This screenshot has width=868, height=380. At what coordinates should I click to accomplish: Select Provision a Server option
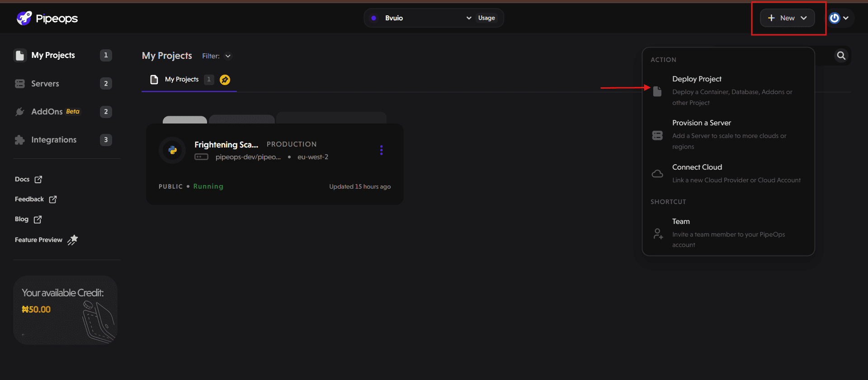point(728,134)
